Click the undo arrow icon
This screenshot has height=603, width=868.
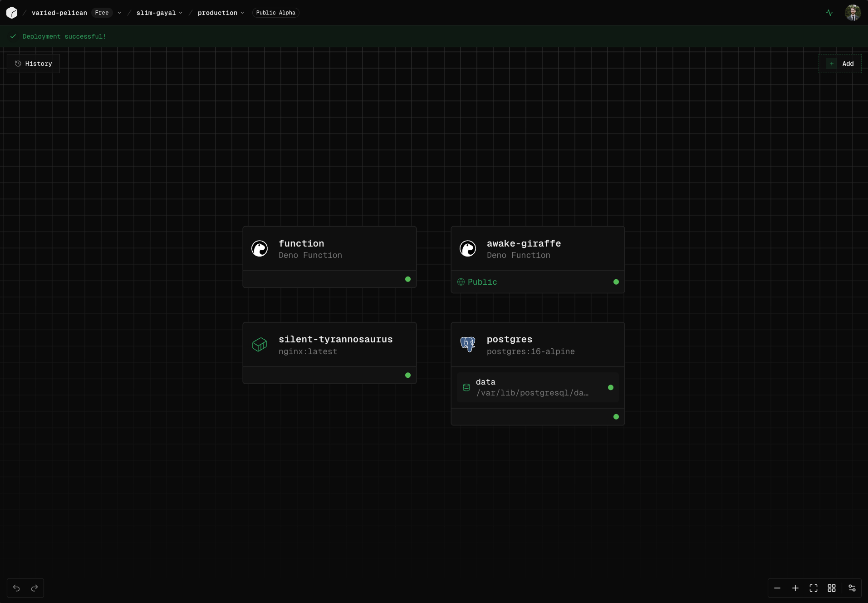point(16,588)
